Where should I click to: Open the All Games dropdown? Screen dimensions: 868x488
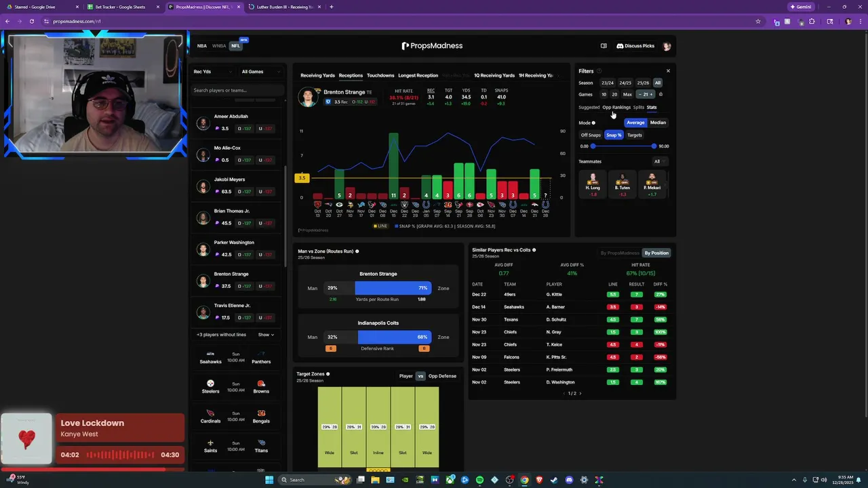point(262,71)
